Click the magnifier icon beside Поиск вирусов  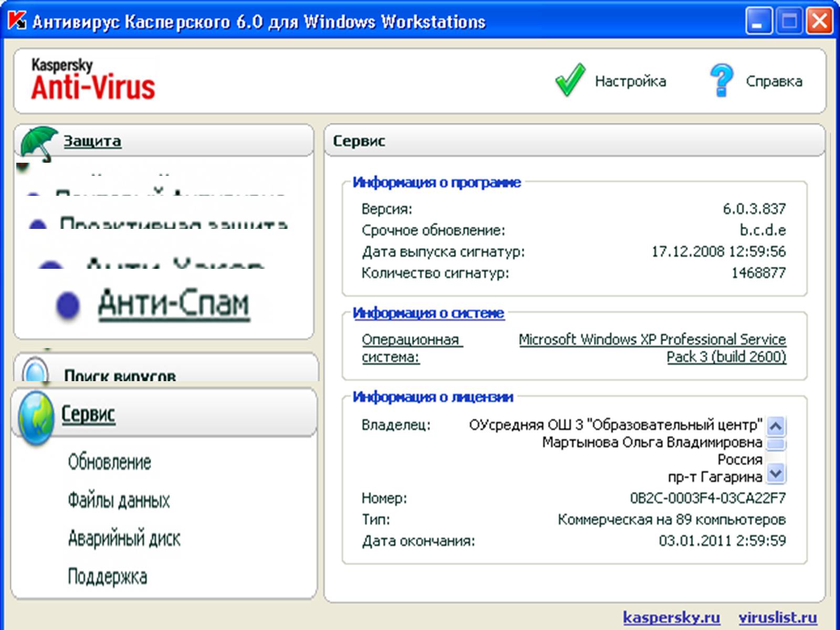coord(36,372)
